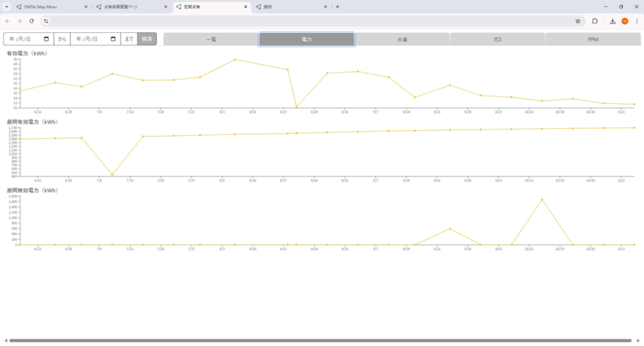Open the end date calendar picker icon
The image size is (644, 346).
[x=113, y=39]
